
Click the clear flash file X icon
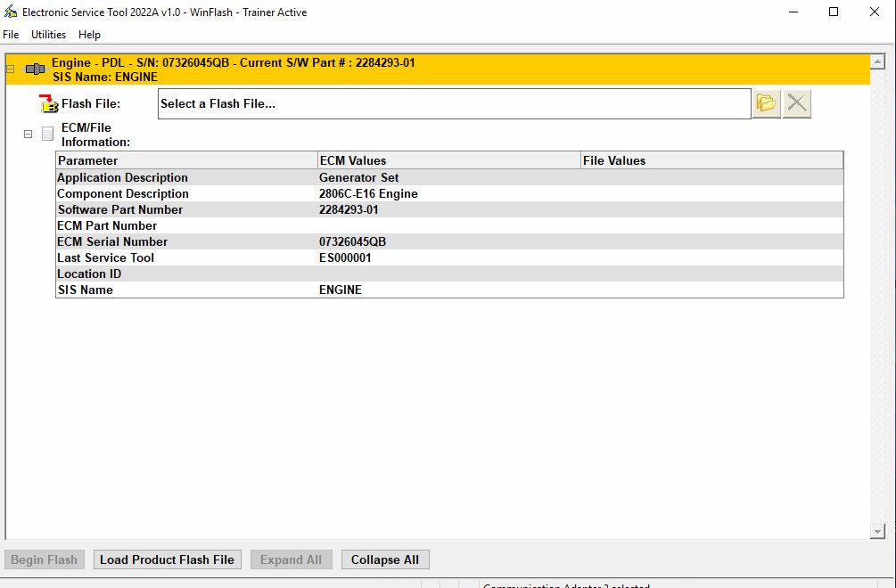796,102
